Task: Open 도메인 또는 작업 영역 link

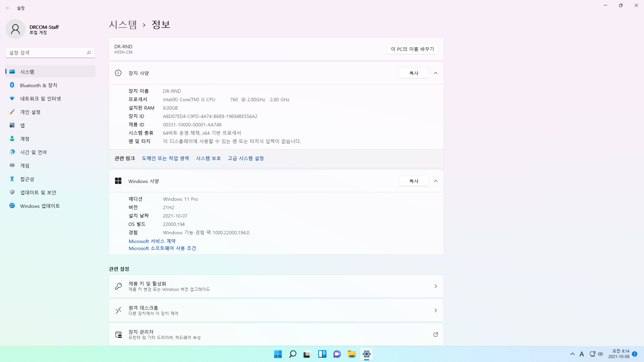Action: pyautogui.click(x=165, y=158)
